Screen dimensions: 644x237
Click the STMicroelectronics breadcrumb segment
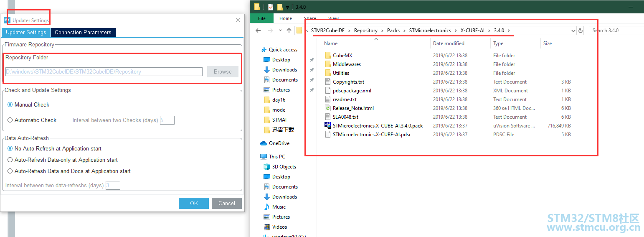pyautogui.click(x=430, y=31)
